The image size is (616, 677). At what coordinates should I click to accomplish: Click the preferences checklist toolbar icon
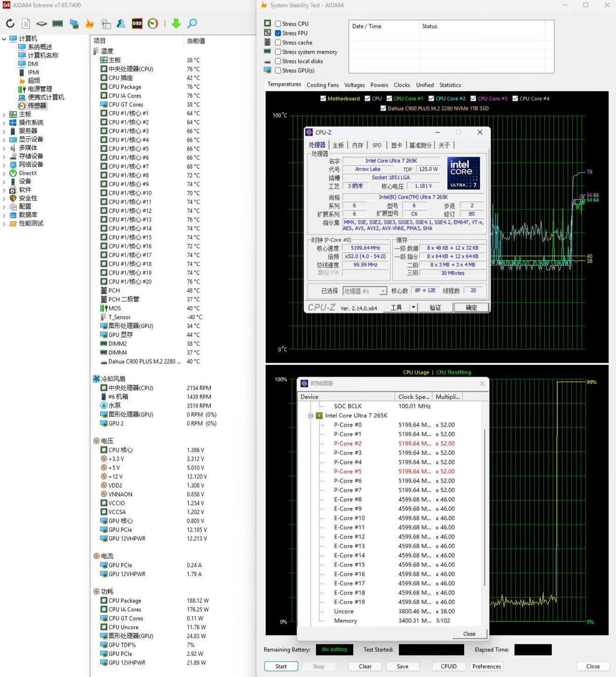[x=106, y=23]
